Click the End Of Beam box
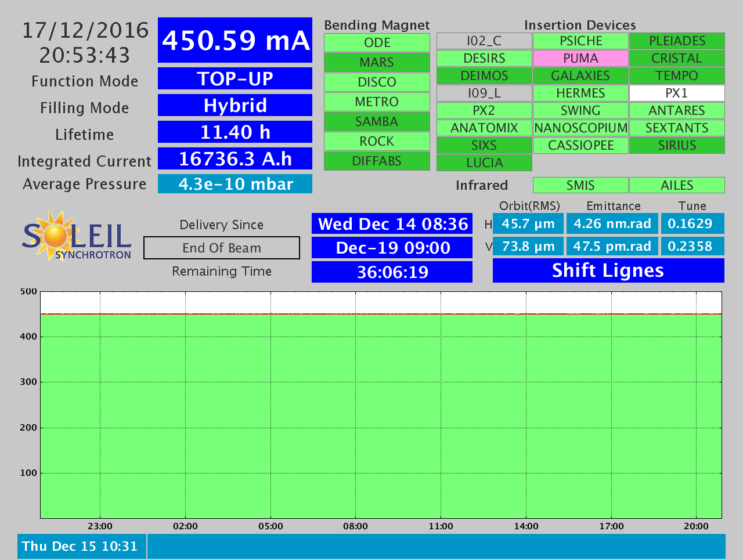 click(222, 248)
